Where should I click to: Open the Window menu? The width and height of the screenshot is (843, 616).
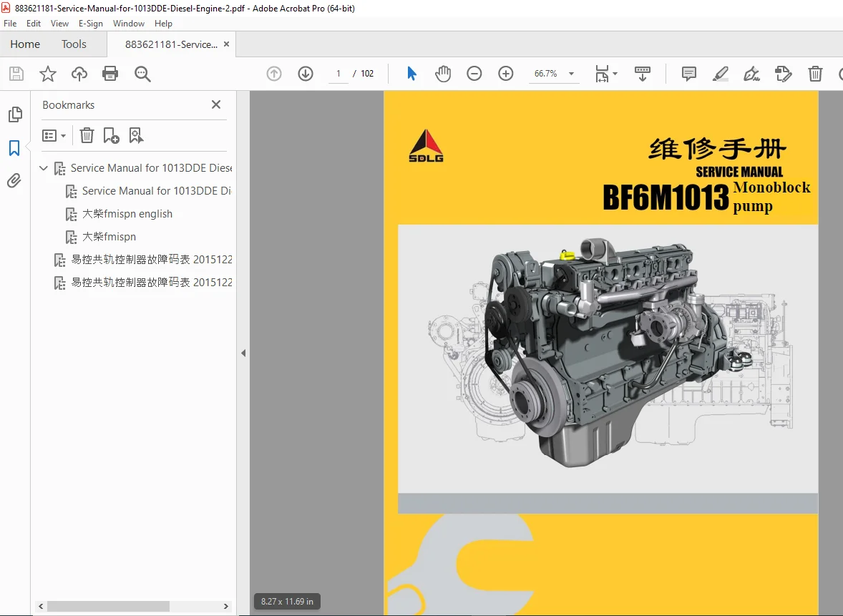pos(129,24)
